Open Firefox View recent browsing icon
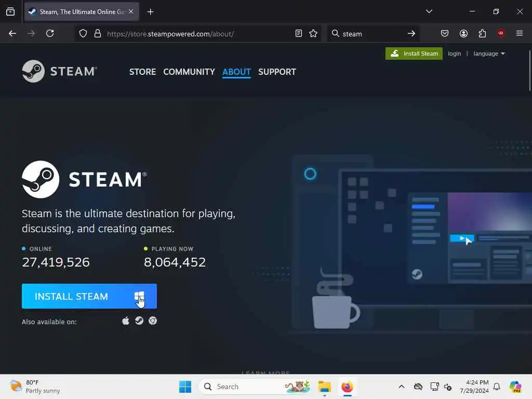The image size is (532, 399). (x=10, y=11)
